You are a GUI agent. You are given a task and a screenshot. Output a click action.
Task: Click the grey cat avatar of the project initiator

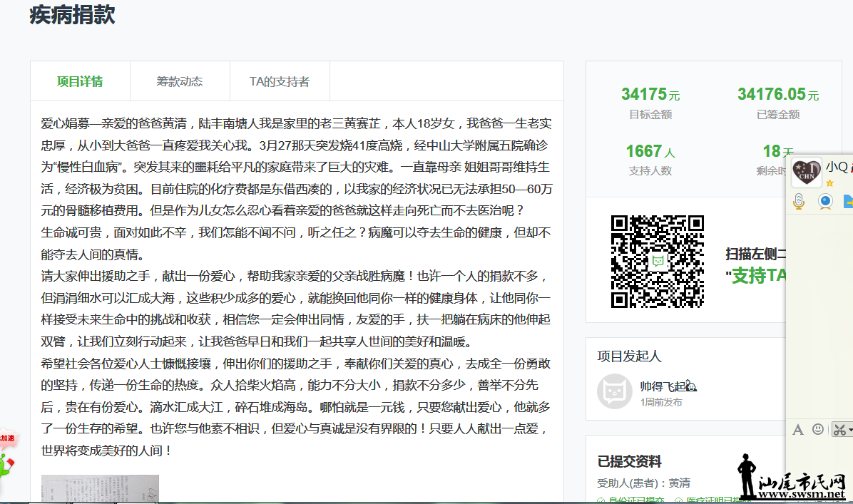click(615, 391)
